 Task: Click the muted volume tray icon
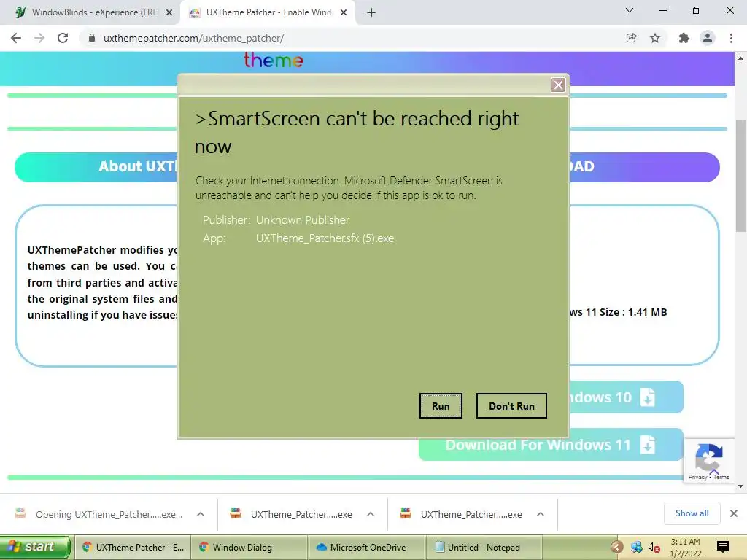pos(654,548)
